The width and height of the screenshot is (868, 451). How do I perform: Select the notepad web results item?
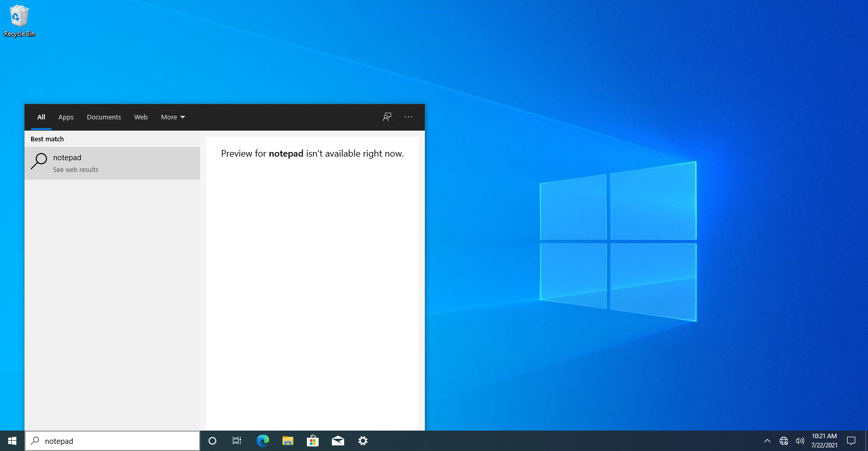pyautogui.click(x=112, y=163)
